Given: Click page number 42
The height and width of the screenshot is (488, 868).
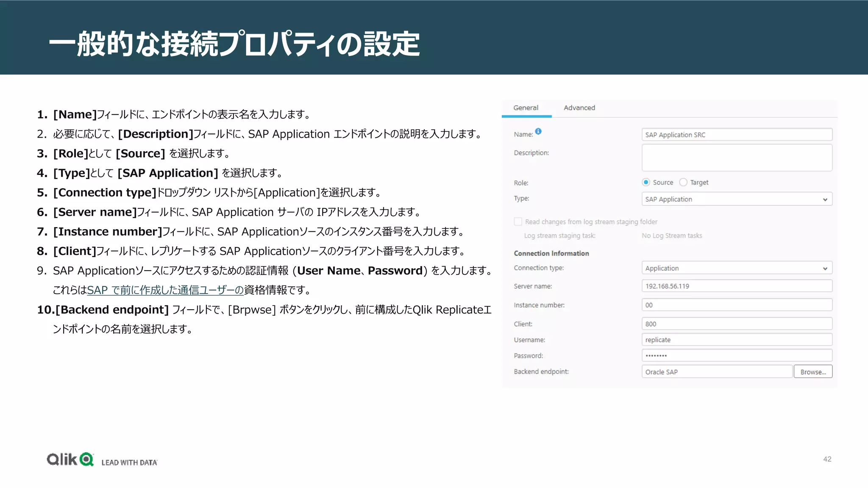Looking at the screenshot, I should [x=827, y=459].
